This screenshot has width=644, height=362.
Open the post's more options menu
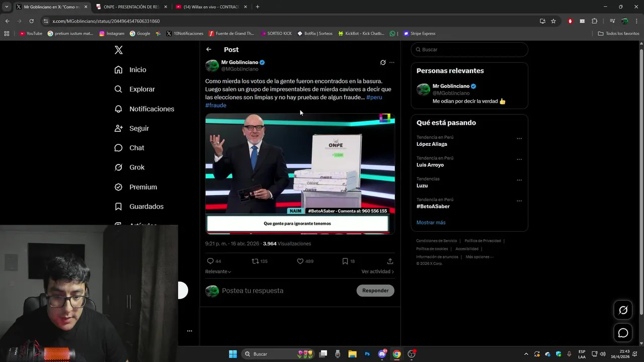point(392,62)
